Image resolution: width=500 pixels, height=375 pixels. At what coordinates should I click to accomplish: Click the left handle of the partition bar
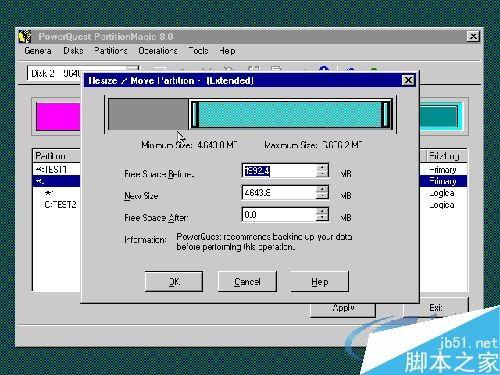pos(195,114)
